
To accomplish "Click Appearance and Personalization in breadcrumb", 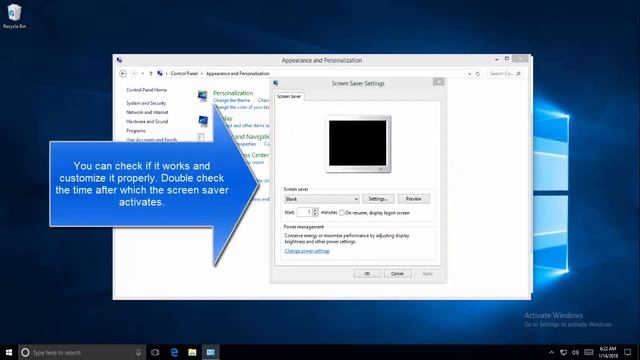I will (238, 73).
